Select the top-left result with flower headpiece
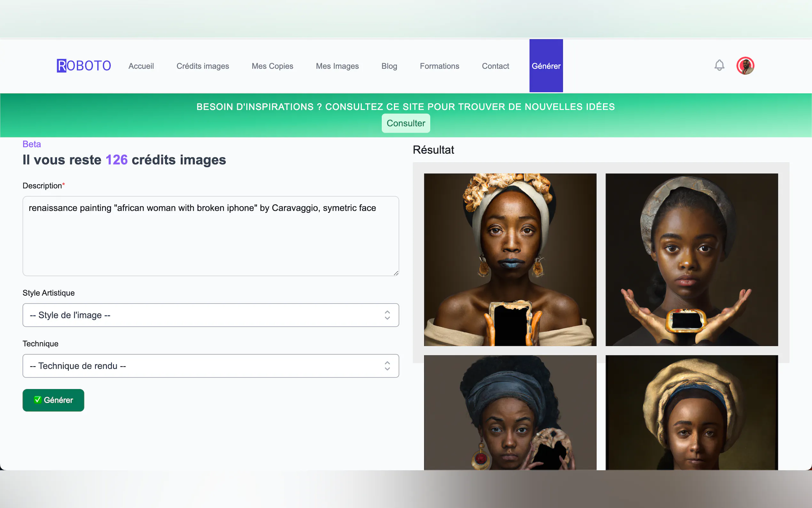The height and width of the screenshot is (508, 812). click(x=510, y=259)
